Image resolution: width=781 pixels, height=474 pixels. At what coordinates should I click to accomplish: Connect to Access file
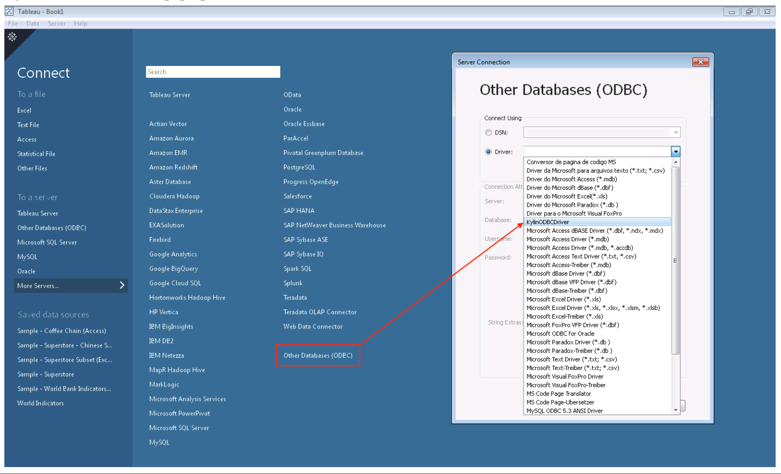click(27, 139)
